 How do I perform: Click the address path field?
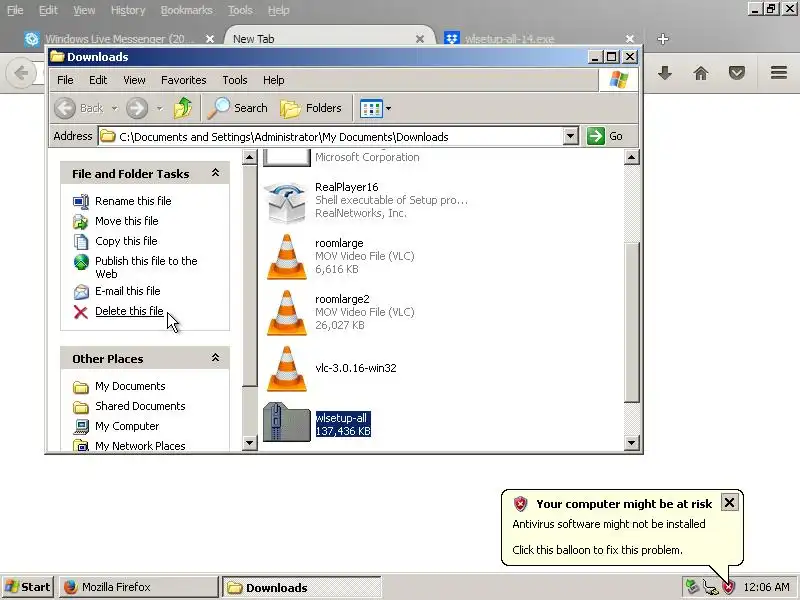(331, 136)
